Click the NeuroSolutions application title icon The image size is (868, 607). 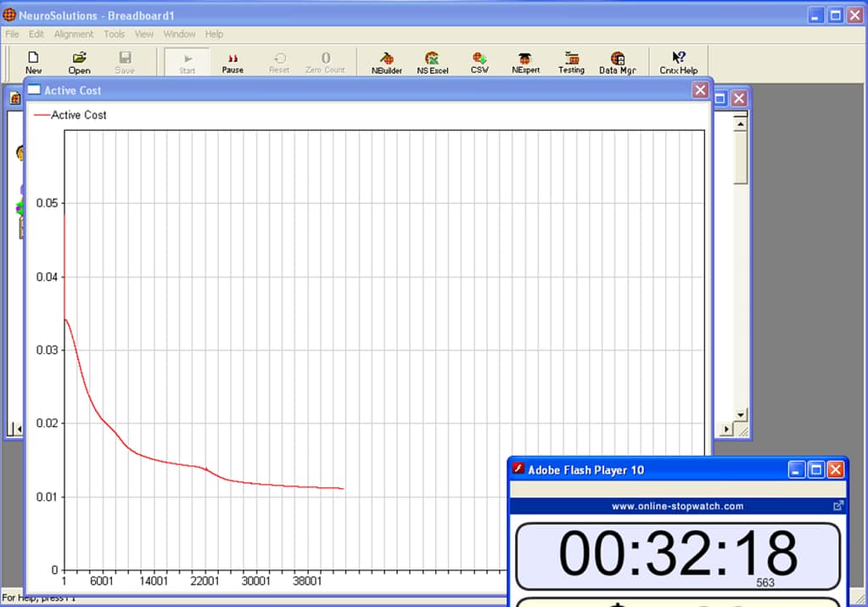9,15
